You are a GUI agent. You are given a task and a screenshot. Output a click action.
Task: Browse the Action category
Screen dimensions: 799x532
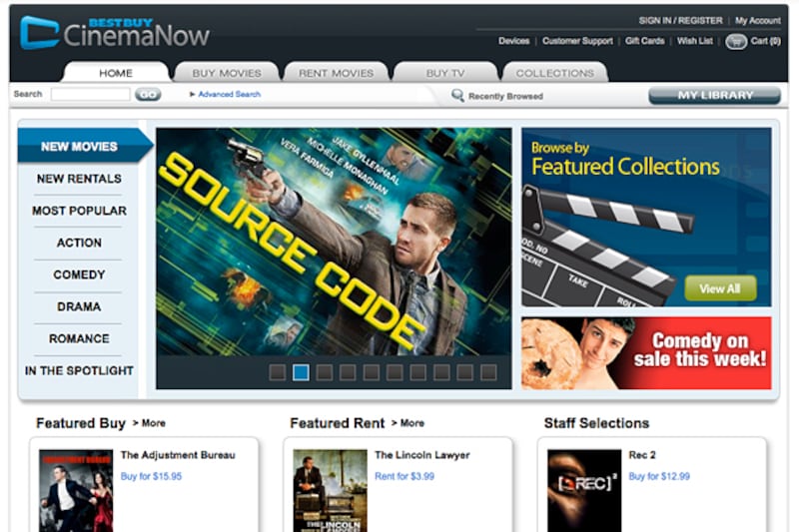[79, 243]
